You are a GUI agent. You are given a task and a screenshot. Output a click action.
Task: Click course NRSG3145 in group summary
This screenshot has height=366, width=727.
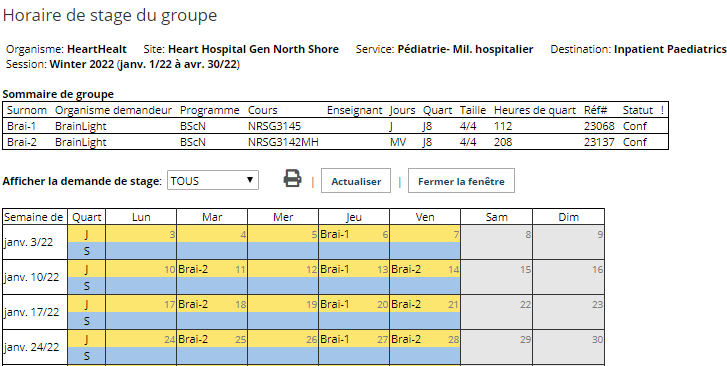(x=274, y=126)
